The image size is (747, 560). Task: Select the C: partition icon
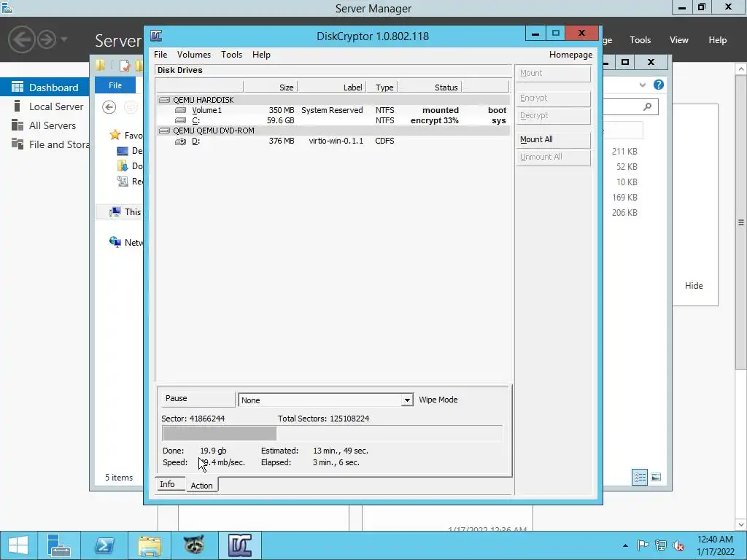coord(181,120)
